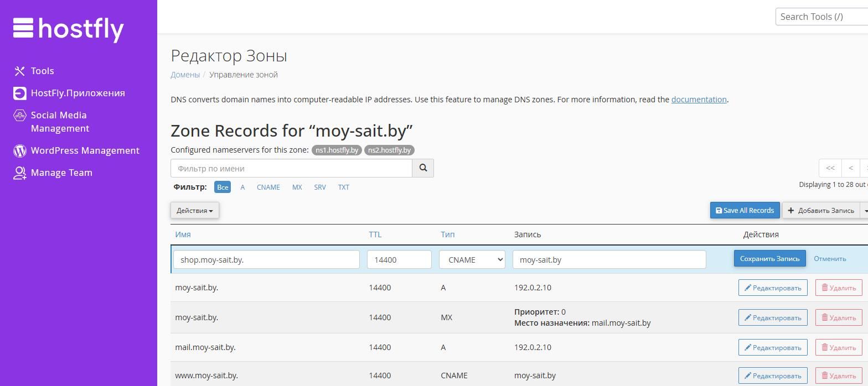Click the hostfly logo

pos(69,29)
